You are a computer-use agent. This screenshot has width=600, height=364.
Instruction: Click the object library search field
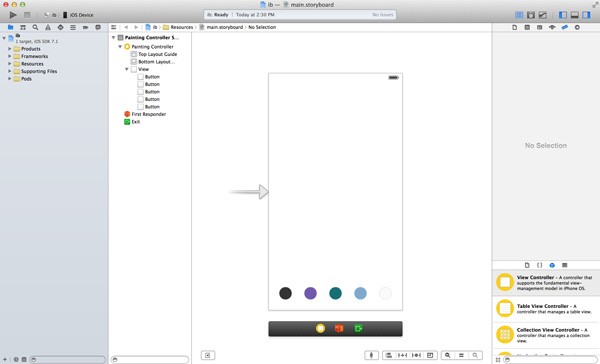point(550,360)
